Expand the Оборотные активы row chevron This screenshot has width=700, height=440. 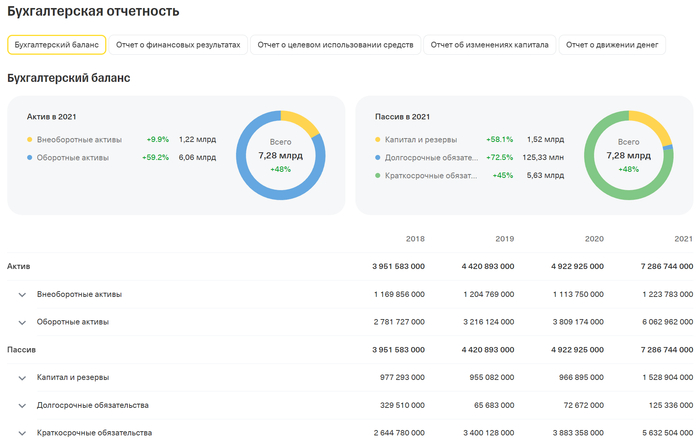point(21,322)
